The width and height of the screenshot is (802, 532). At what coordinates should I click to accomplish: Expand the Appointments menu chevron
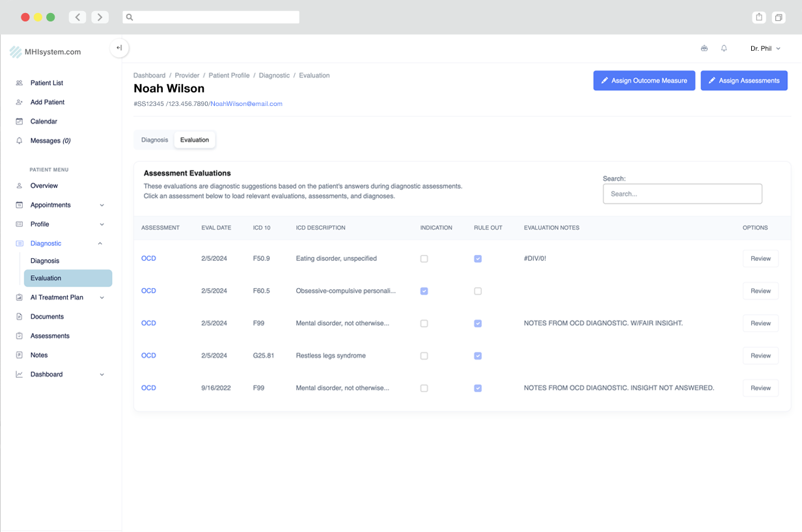(x=102, y=206)
